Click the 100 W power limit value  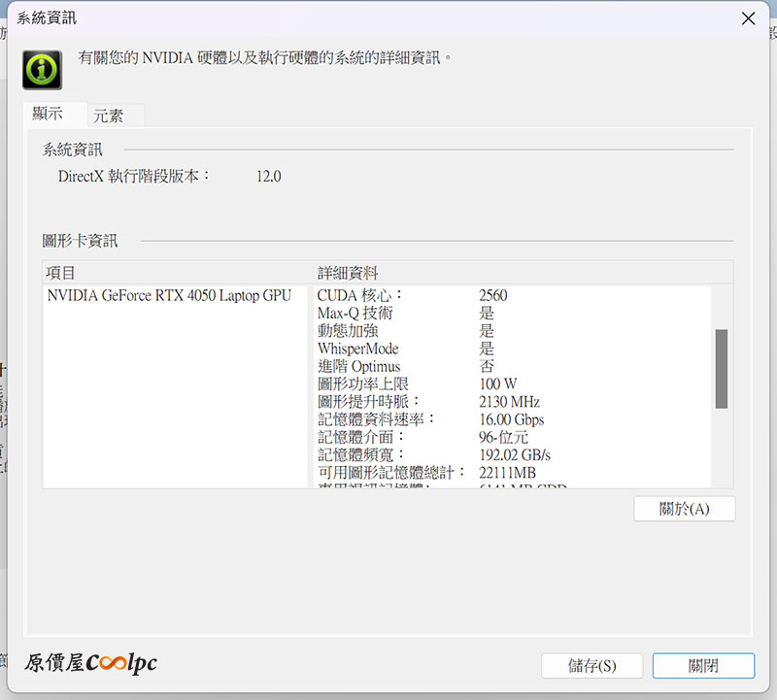click(x=498, y=383)
